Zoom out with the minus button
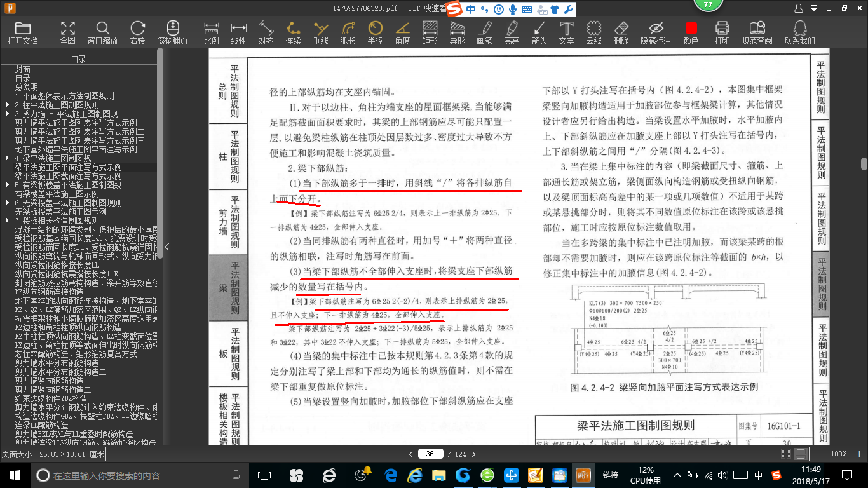Viewport: 868px width, 488px height. coord(818,454)
